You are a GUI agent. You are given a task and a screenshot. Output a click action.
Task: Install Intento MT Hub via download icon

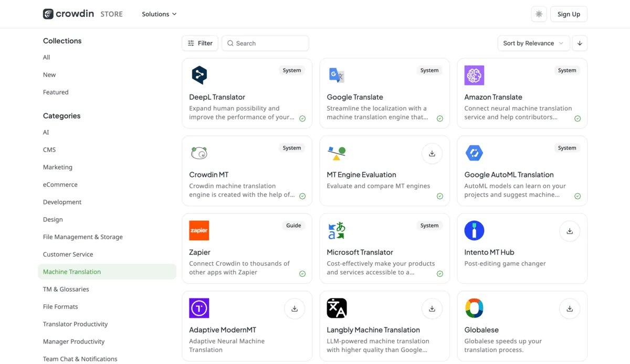point(570,231)
